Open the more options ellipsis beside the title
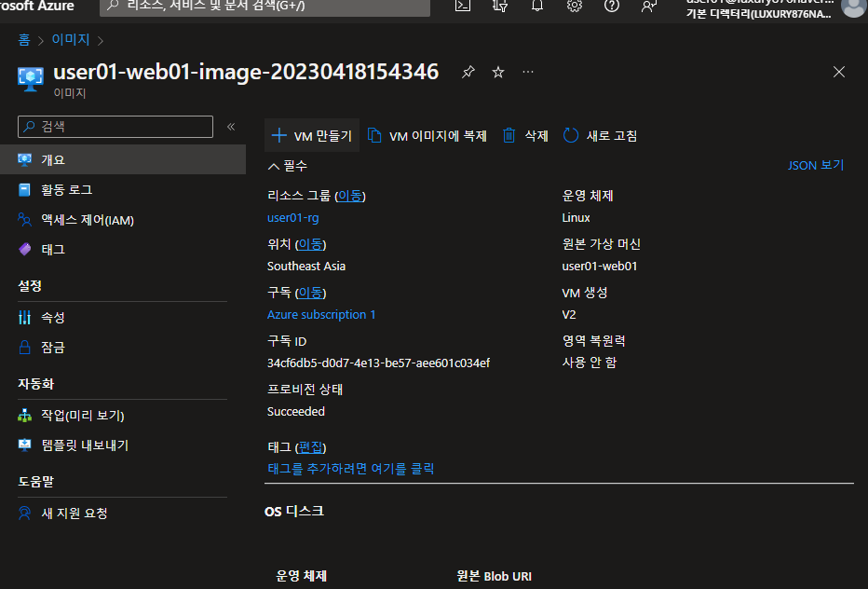Screen dimensions: 868x589 click(x=528, y=72)
